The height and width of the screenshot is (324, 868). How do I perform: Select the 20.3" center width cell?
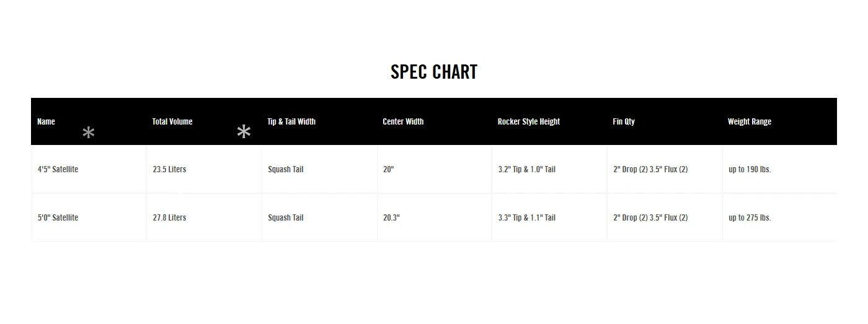(x=392, y=217)
